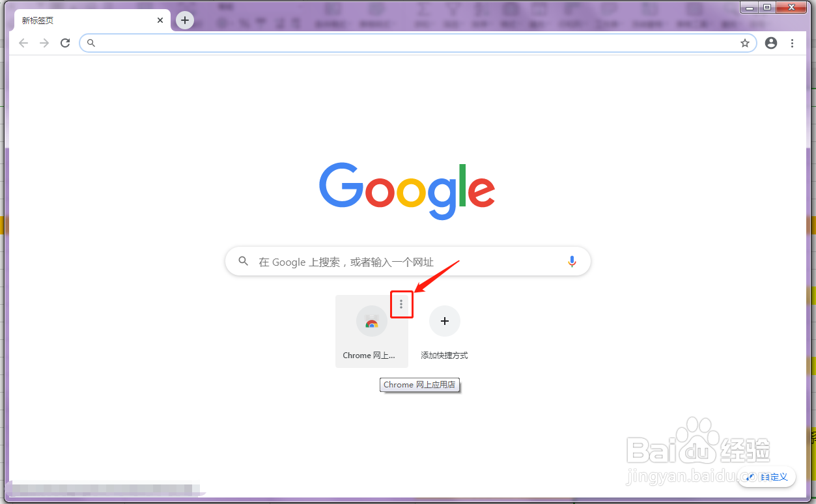Click the Google logo
Screen dimensions: 816x504
406,190
